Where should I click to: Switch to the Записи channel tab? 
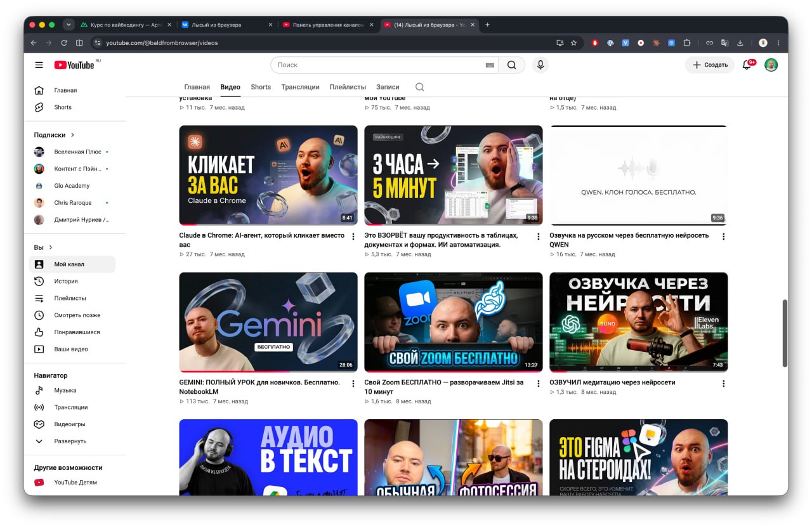(x=388, y=87)
